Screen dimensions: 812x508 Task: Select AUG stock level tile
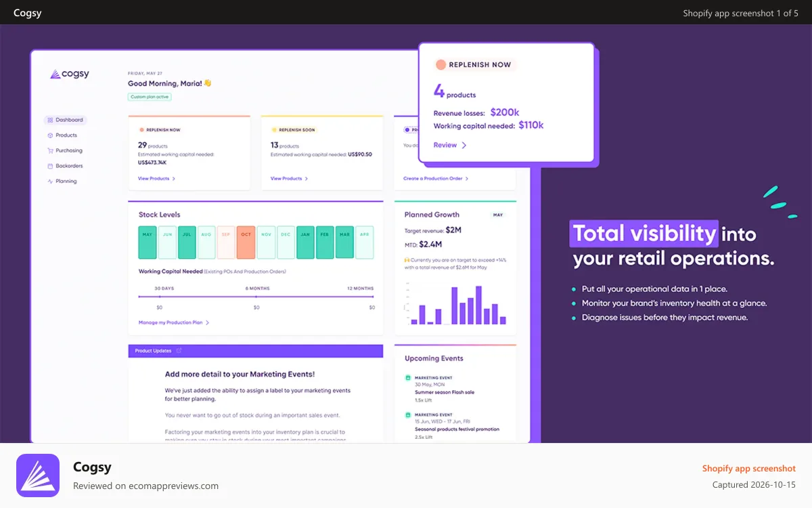point(206,242)
